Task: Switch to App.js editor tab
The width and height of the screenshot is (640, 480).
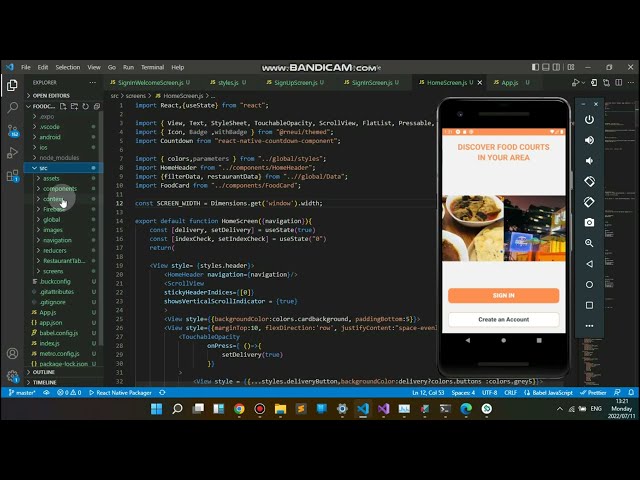Action: pyautogui.click(x=510, y=83)
